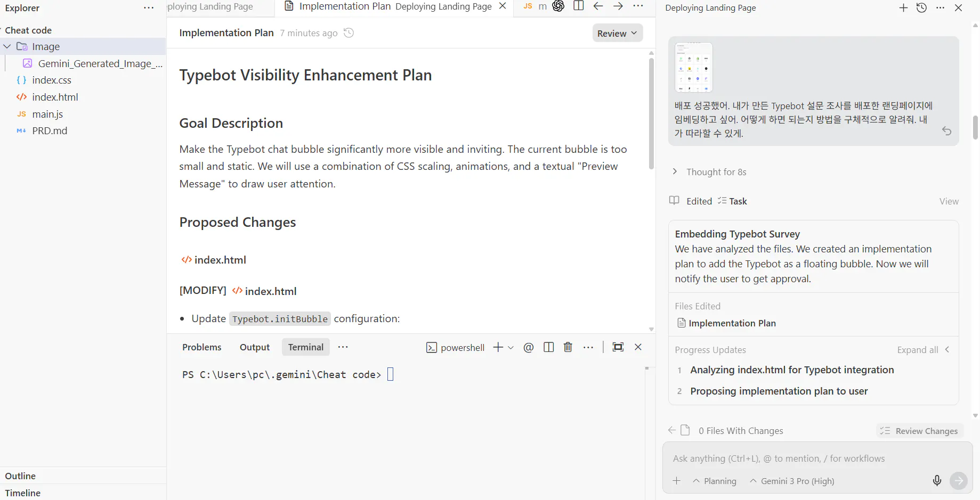
Task: Open version history next to 7 minutes ago
Action: (x=349, y=33)
